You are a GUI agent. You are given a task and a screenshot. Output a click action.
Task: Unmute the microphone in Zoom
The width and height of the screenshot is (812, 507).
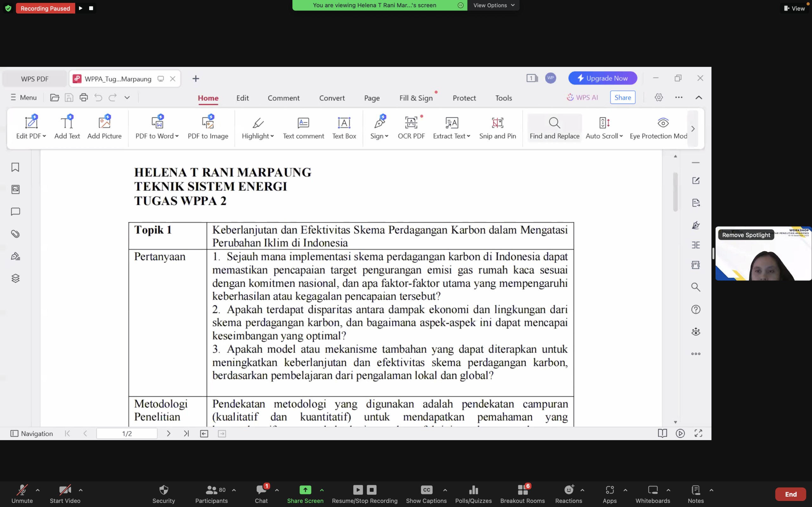(22, 494)
